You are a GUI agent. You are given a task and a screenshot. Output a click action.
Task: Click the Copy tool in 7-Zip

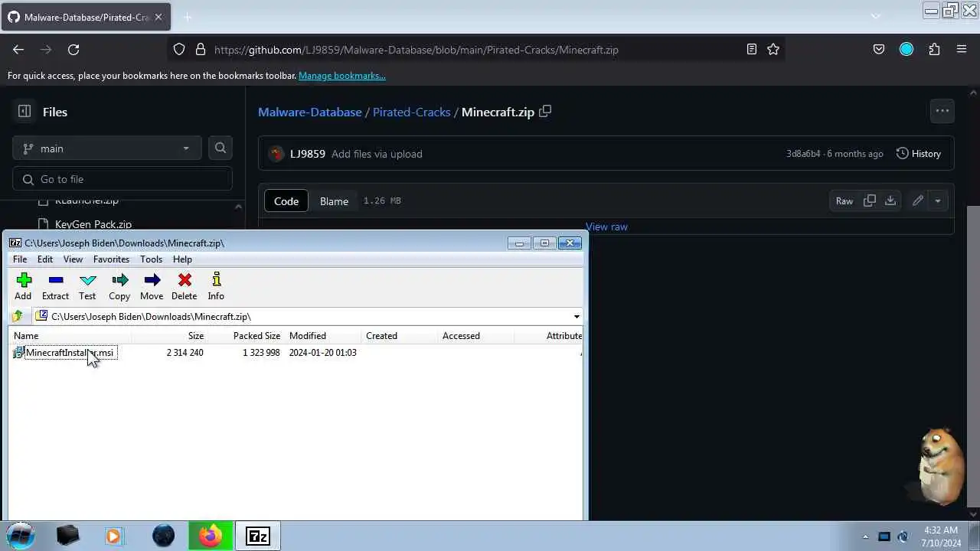pyautogui.click(x=119, y=287)
